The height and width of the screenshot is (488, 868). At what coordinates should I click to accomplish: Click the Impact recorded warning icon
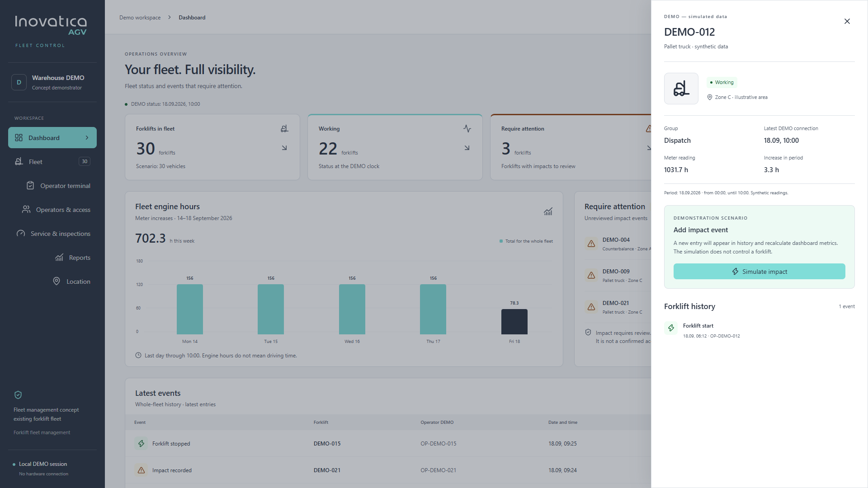pos(141,470)
